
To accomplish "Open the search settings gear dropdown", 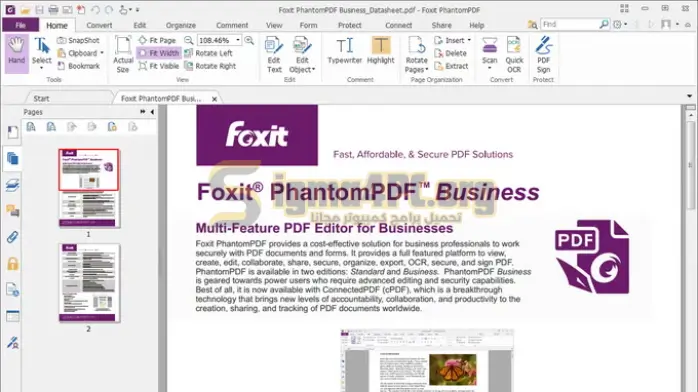I will [620, 24].
